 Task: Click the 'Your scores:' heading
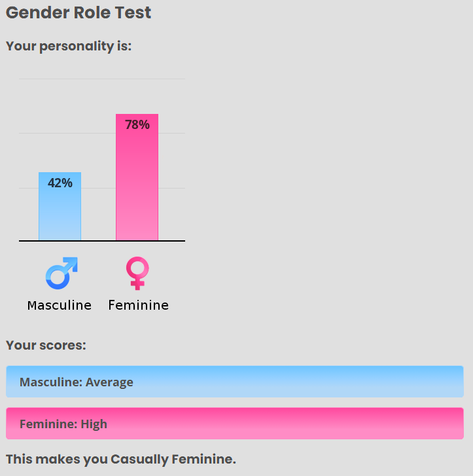46,345
